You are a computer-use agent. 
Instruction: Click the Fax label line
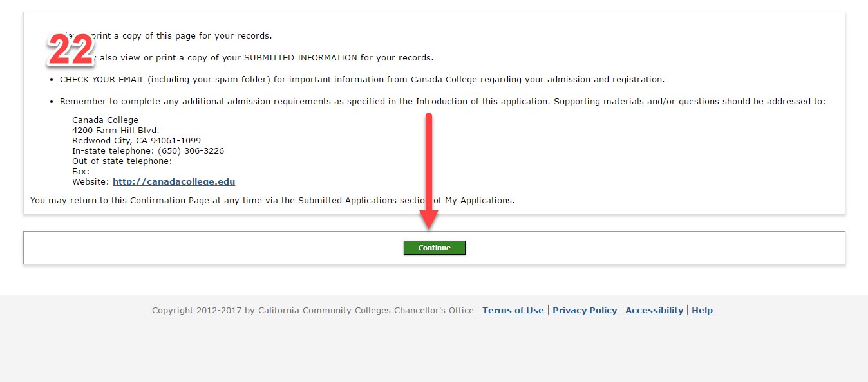(80, 172)
